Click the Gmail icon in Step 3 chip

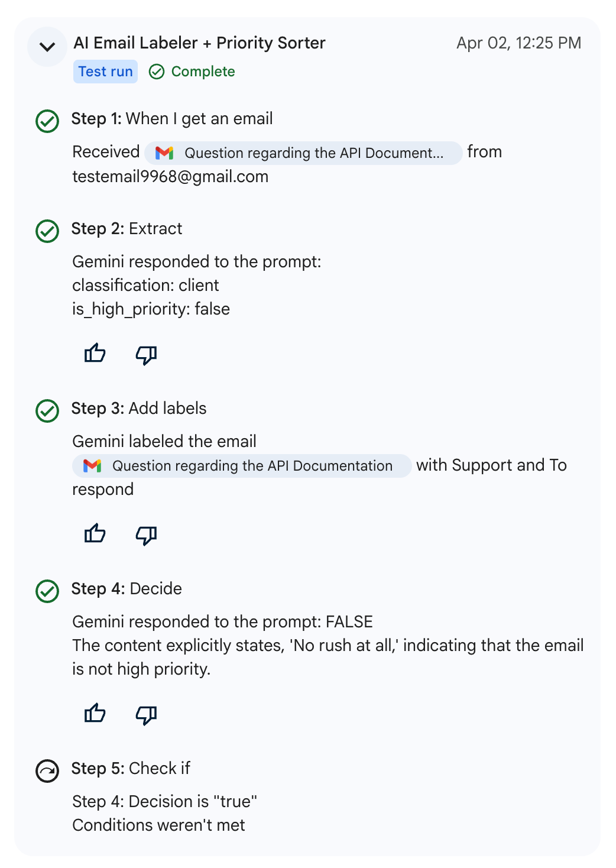click(92, 466)
